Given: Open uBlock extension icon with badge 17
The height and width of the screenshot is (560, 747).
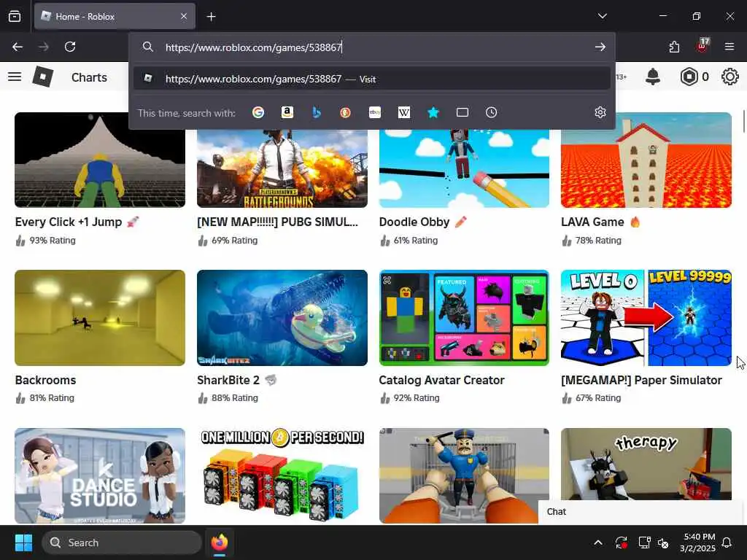Looking at the screenshot, I should (703, 46).
